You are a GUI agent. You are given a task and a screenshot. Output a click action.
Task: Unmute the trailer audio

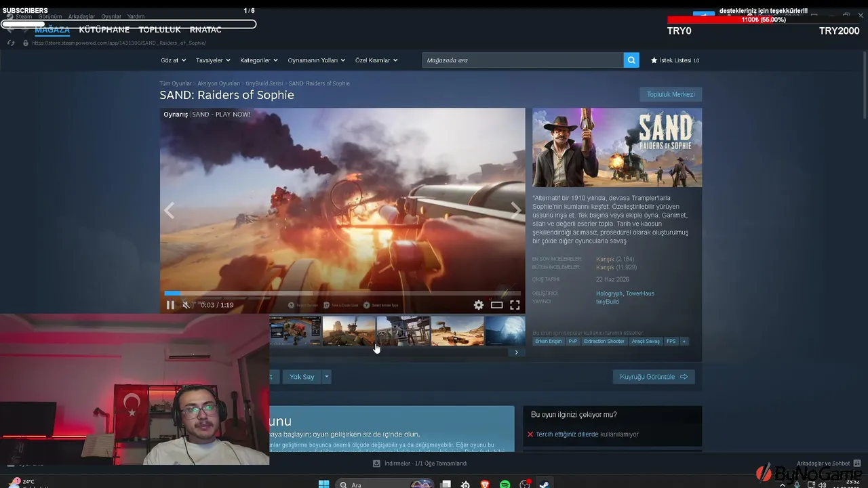click(x=186, y=305)
